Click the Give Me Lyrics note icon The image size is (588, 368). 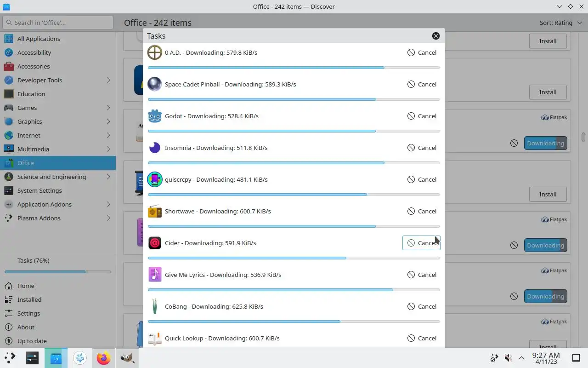pos(155,275)
